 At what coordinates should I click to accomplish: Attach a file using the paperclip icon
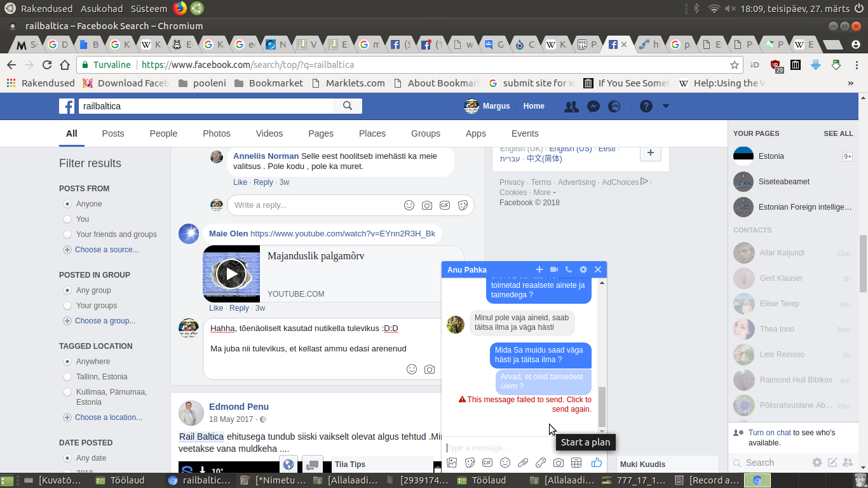pos(523,463)
